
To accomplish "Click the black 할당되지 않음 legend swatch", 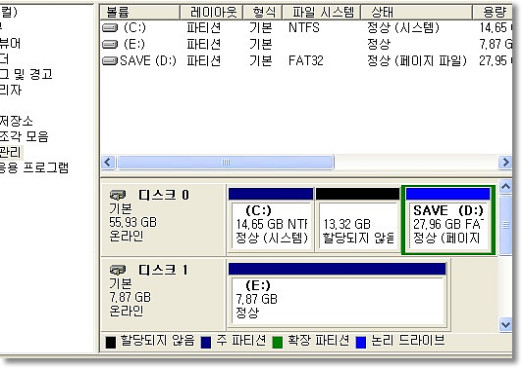I will tap(111, 342).
